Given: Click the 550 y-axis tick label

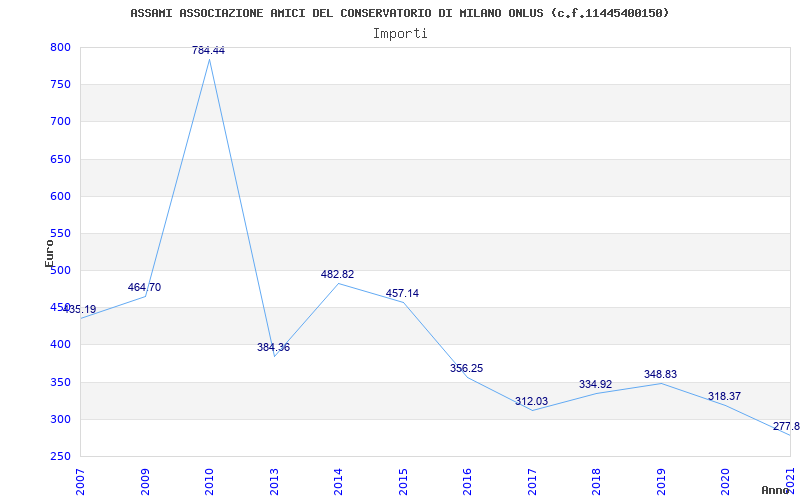Looking at the screenshot, I should coord(60,234).
